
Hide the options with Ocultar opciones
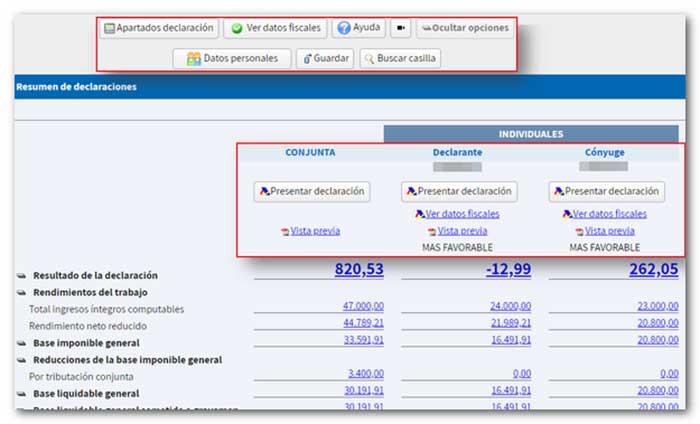pos(463,28)
